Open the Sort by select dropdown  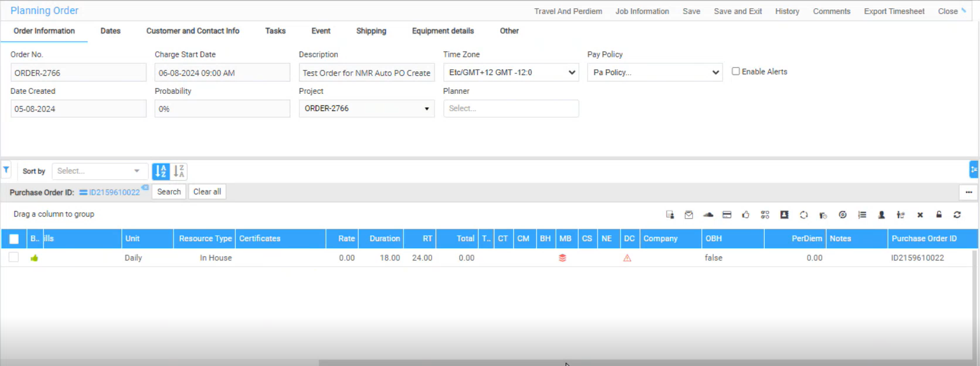click(x=99, y=171)
